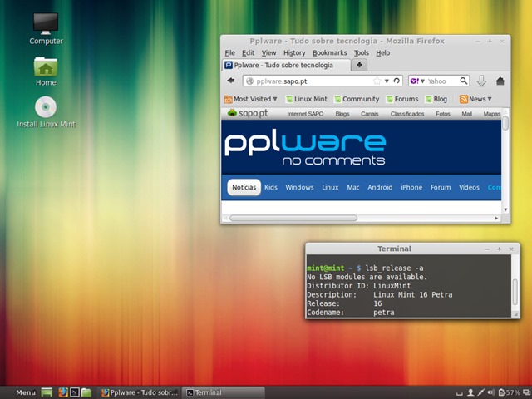Open the Fotos link in SAPO bar
This screenshot has width=532, height=399.
point(443,114)
